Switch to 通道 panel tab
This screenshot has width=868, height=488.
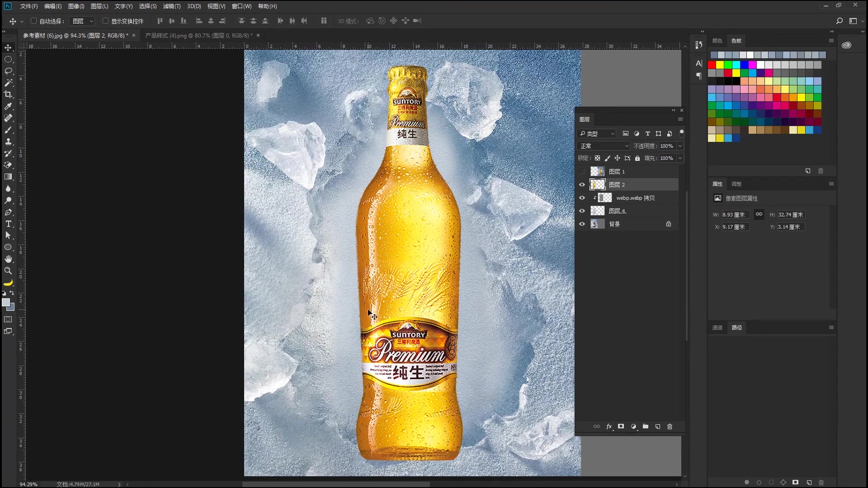click(x=717, y=328)
